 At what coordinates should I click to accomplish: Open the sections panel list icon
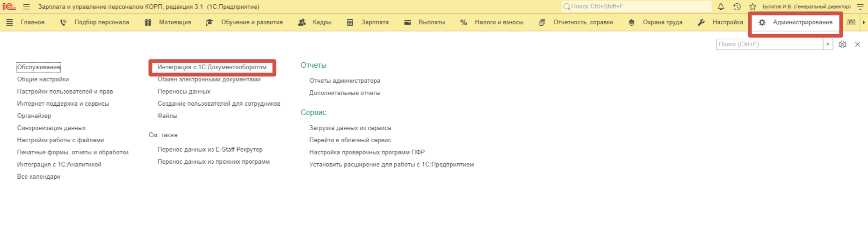coord(9,22)
